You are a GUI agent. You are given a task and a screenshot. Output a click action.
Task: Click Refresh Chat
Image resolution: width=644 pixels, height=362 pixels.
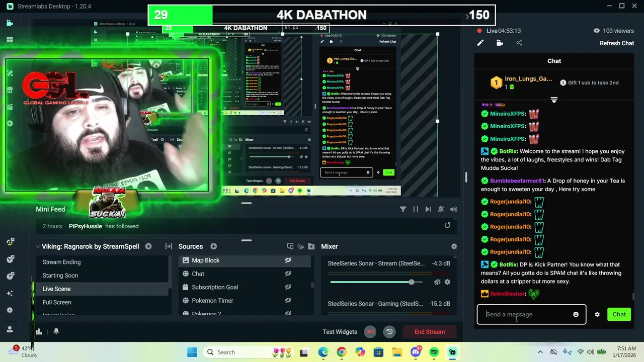coord(617,43)
